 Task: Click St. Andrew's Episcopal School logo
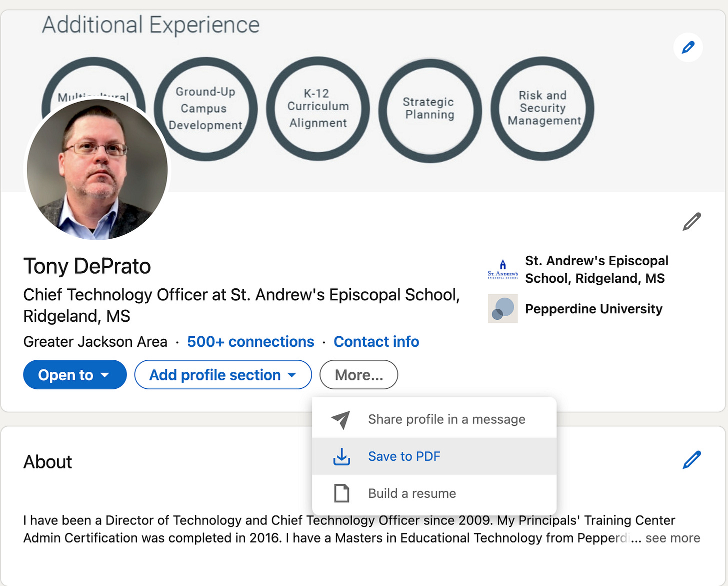502,269
